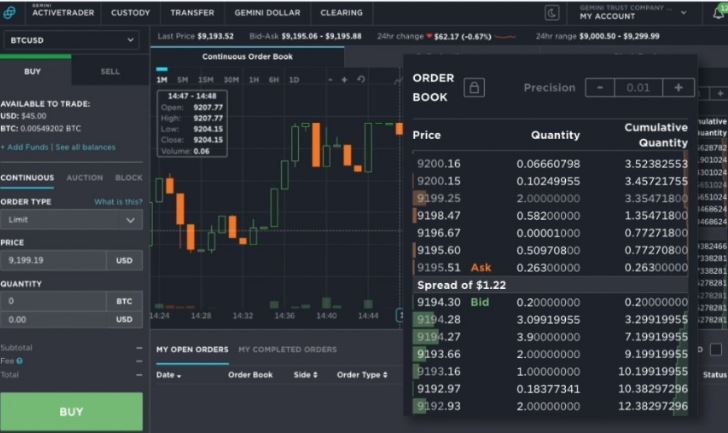
Task: Open ActiveTrader menu
Action: [x=63, y=13]
